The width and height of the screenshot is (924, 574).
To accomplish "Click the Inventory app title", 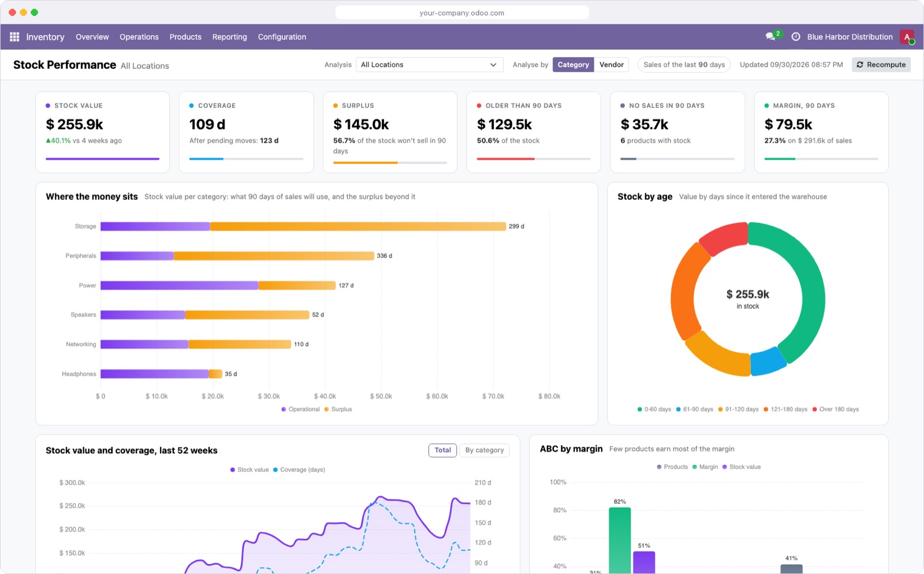I will tap(45, 37).
